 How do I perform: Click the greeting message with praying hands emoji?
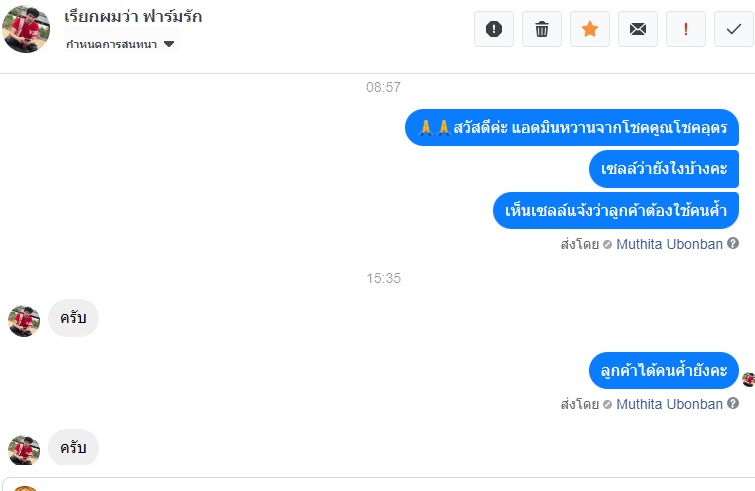(572, 128)
